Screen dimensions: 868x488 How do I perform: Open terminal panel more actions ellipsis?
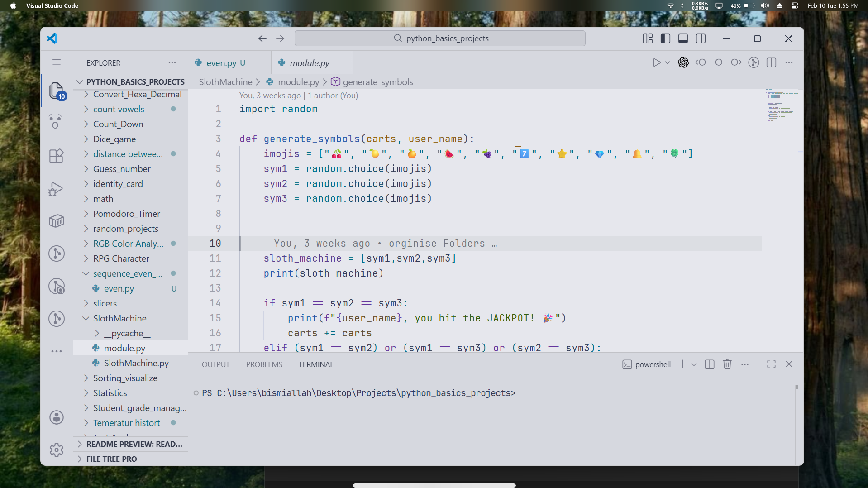745,364
